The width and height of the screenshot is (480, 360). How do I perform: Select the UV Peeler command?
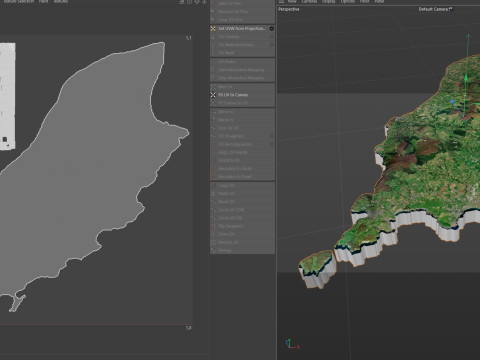pos(242,62)
